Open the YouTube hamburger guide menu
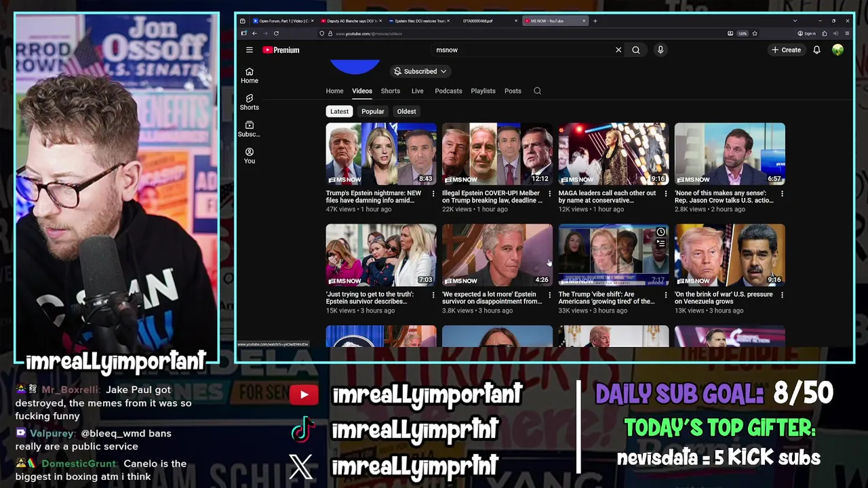 (250, 50)
